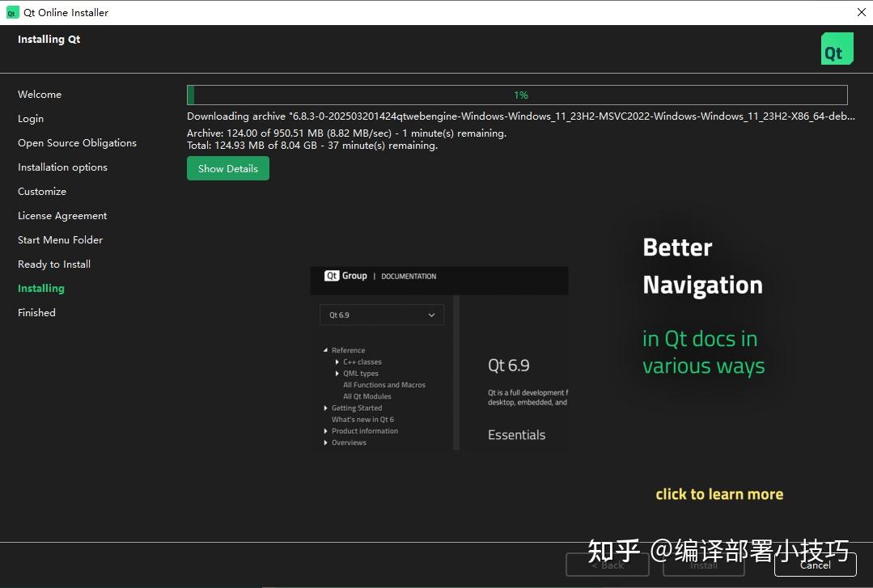The image size is (873, 588).
Task: Open the Open Source Obligations step
Action: pos(77,142)
